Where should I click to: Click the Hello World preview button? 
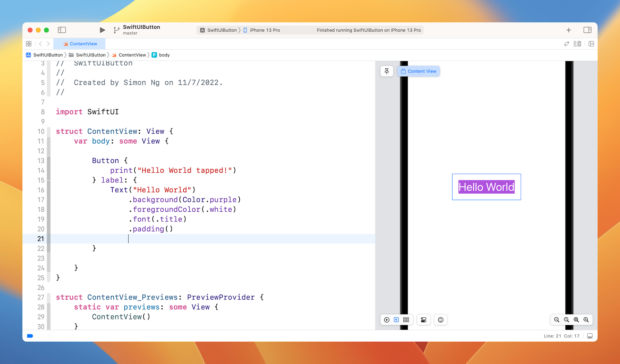click(x=486, y=187)
